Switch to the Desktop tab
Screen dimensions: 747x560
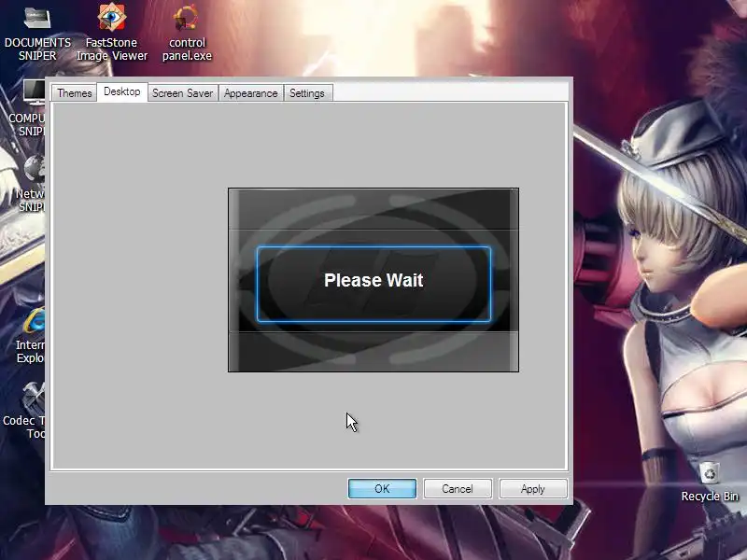point(122,91)
